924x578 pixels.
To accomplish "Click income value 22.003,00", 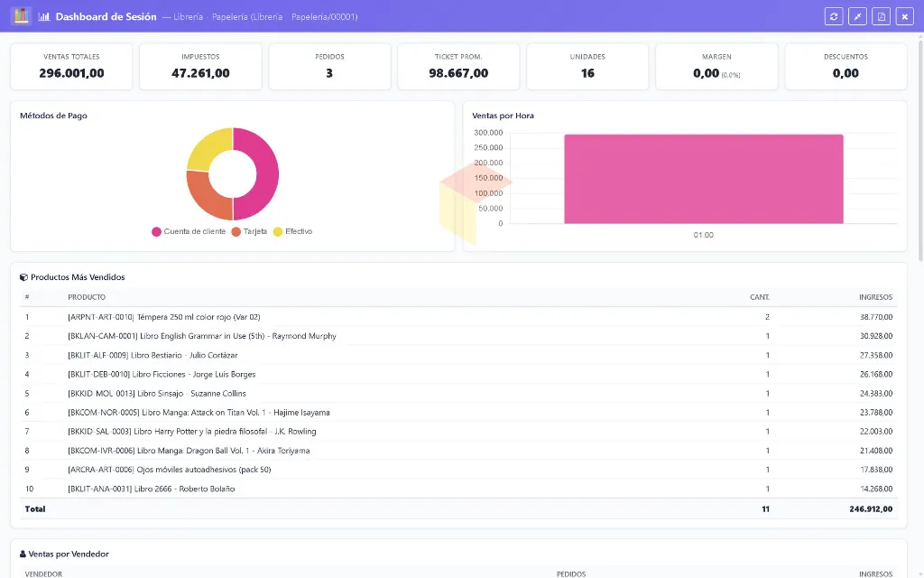I will pos(875,431).
